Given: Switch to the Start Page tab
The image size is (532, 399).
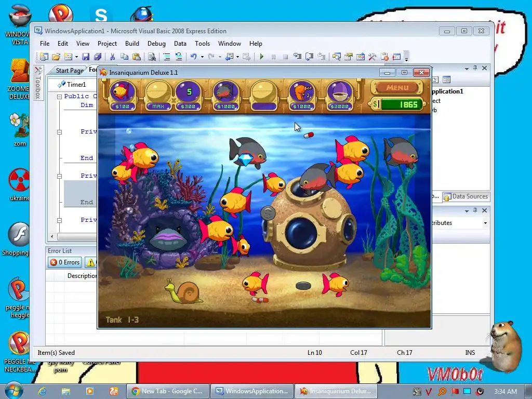Looking at the screenshot, I should tap(69, 70).
